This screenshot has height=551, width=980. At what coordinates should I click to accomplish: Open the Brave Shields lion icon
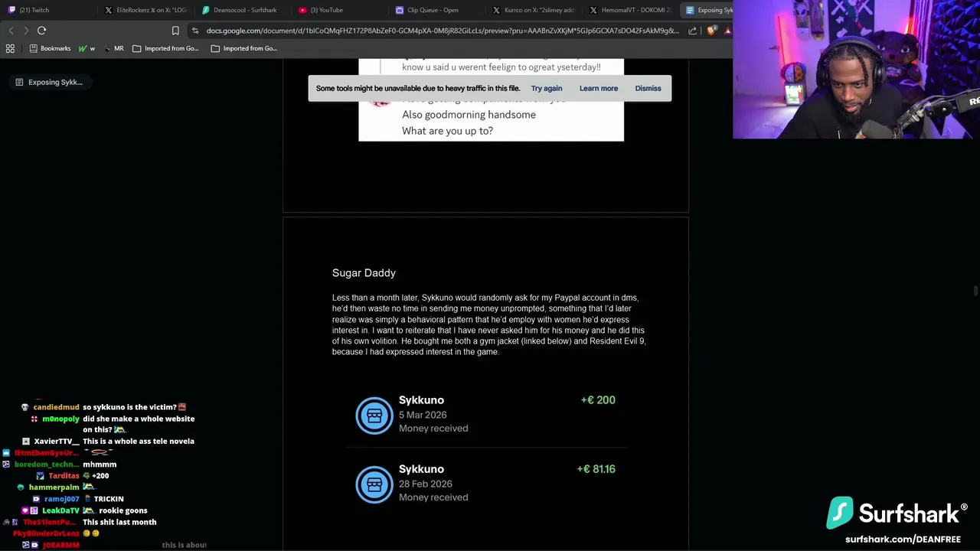click(x=712, y=31)
